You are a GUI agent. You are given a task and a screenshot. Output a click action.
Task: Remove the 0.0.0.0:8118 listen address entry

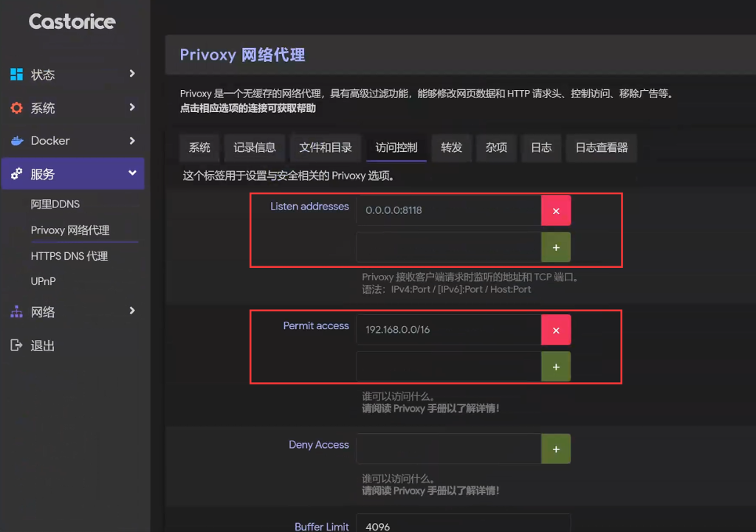click(556, 210)
